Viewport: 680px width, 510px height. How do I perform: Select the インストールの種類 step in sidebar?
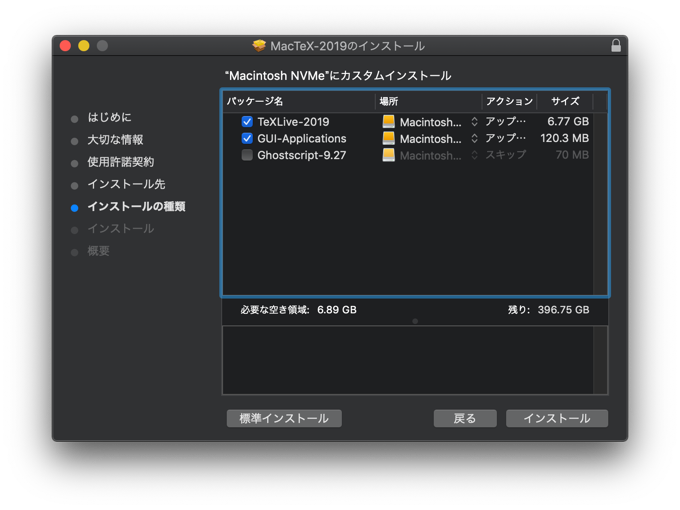(136, 206)
